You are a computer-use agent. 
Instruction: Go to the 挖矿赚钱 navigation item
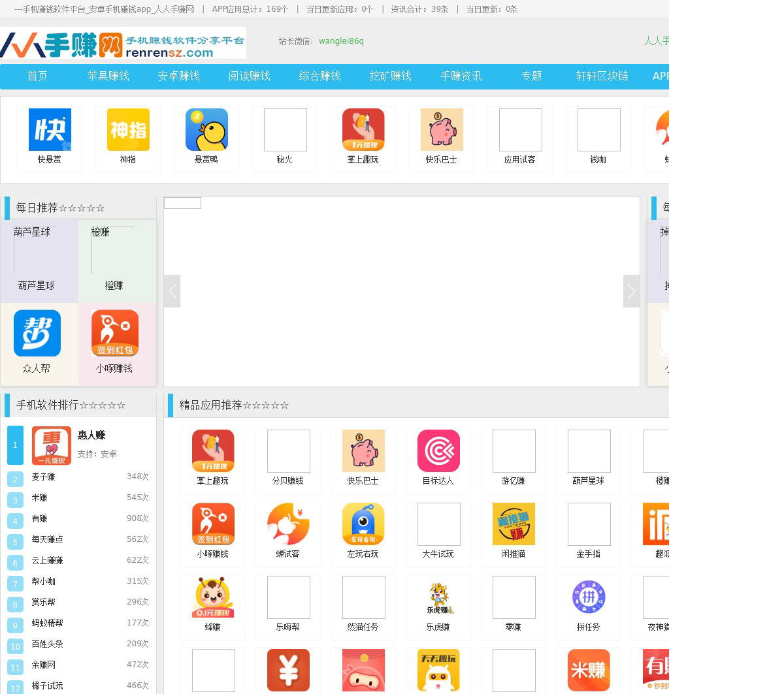(x=391, y=76)
